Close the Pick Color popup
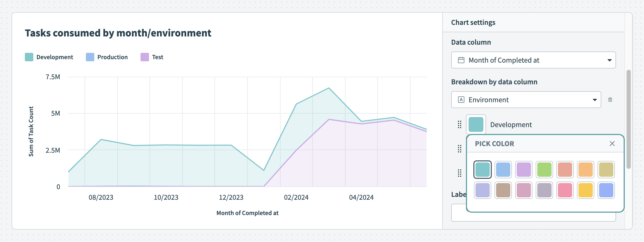 tap(612, 143)
